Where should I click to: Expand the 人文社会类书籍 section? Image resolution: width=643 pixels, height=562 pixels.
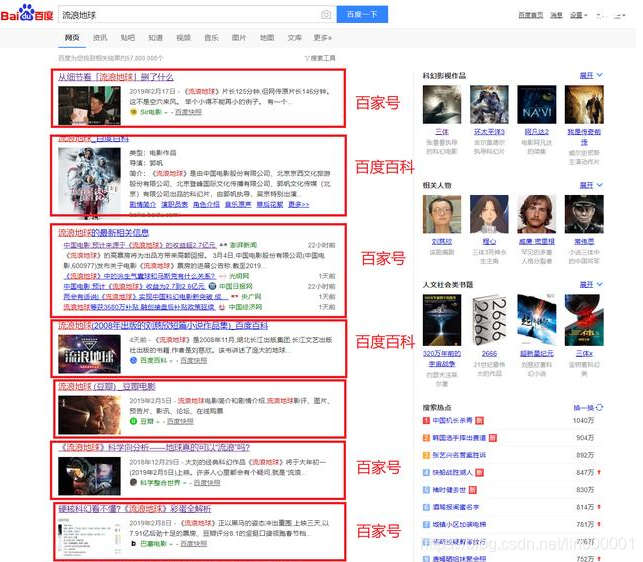coord(591,285)
